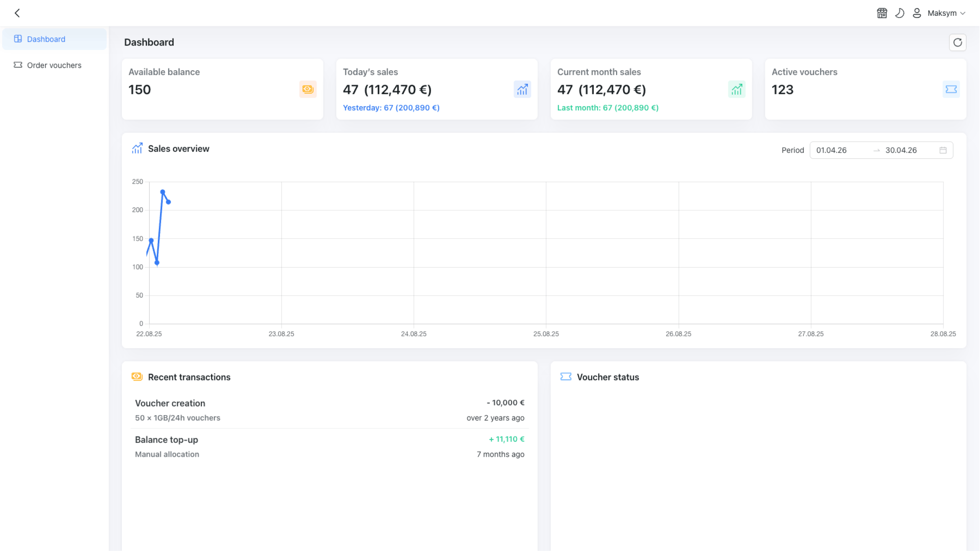980x551 pixels.
Task: Click the 22.08.25 axis label
Action: (149, 334)
